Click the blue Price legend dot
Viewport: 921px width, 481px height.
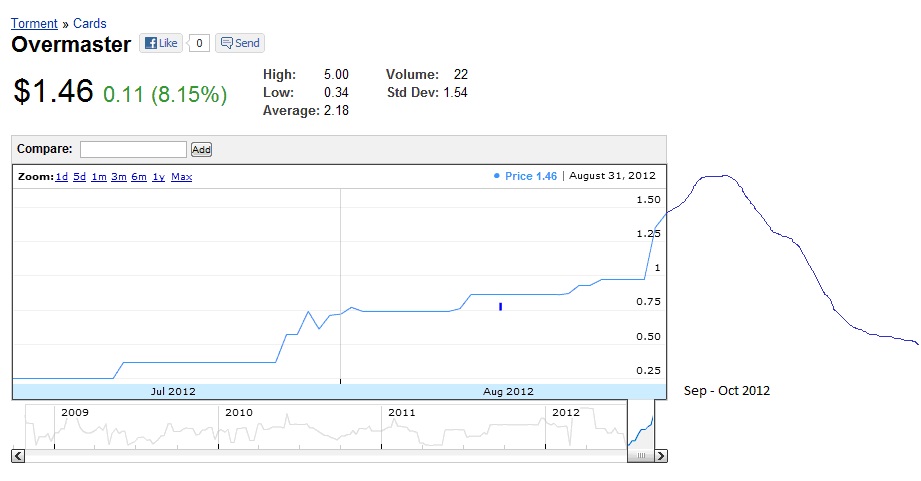[497, 176]
